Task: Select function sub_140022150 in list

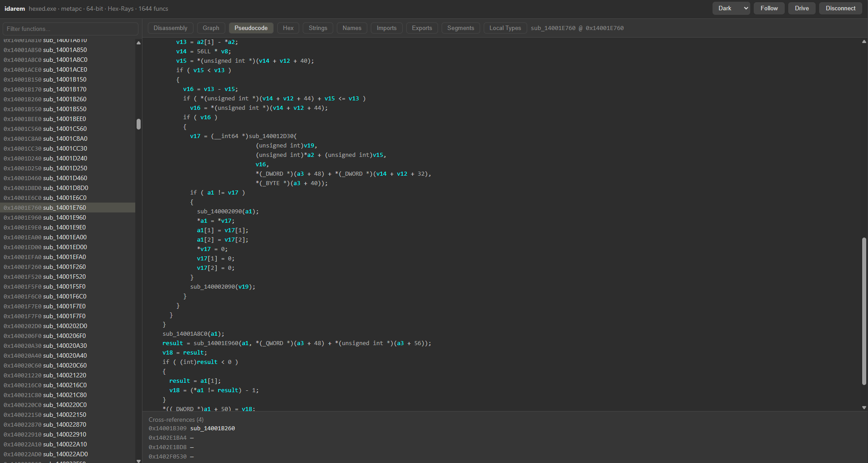Action: click(68, 415)
